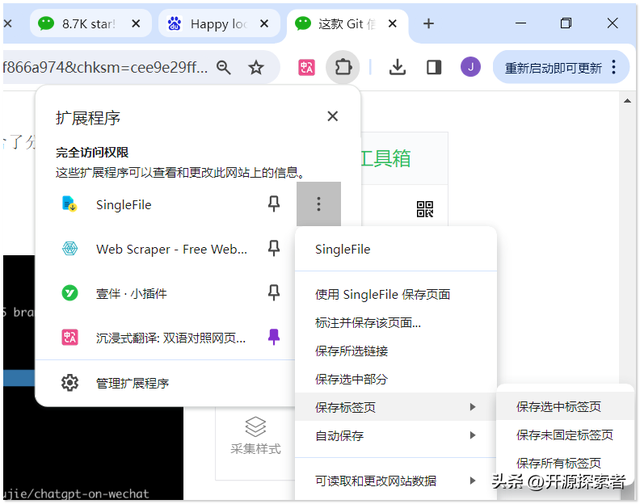Open Chrome three-dot menu beside 重新启动即可更新
The height and width of the screenshot is (504, 640).
pyautogui.click(x=614, y=67)
